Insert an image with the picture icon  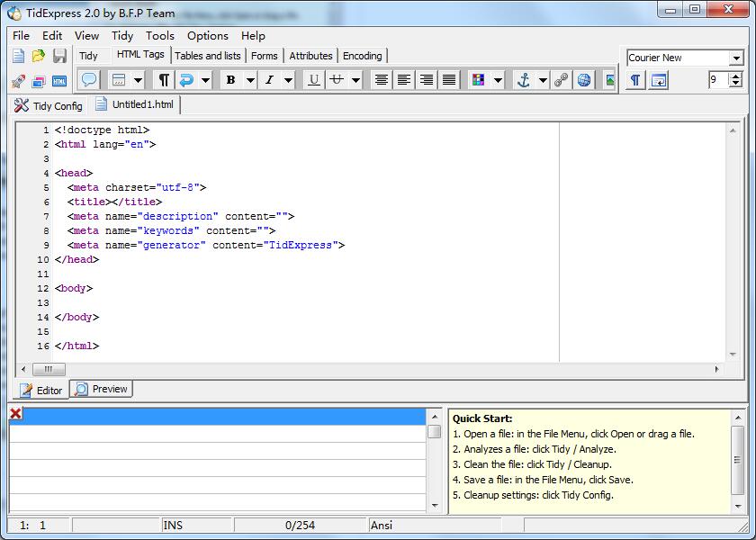point(610,79)
